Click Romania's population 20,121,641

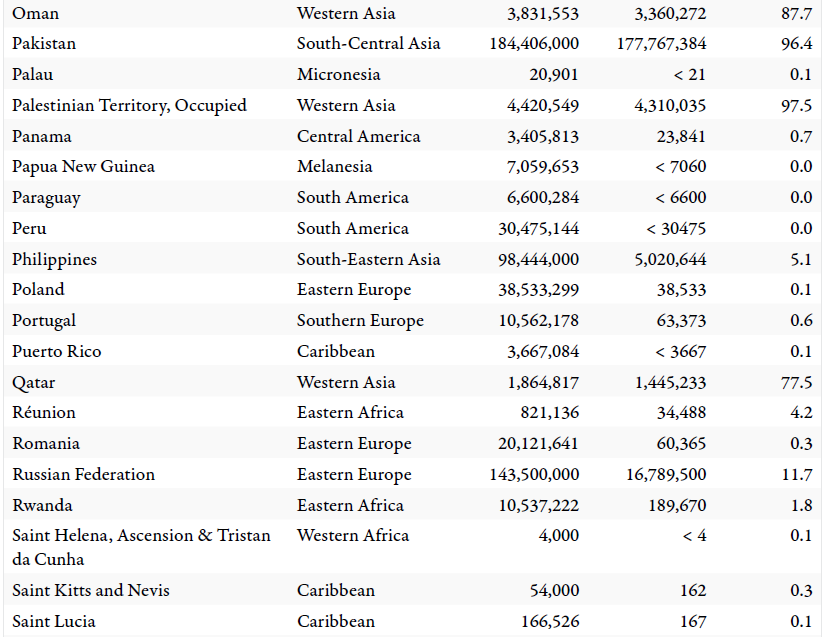coord(538,444)
